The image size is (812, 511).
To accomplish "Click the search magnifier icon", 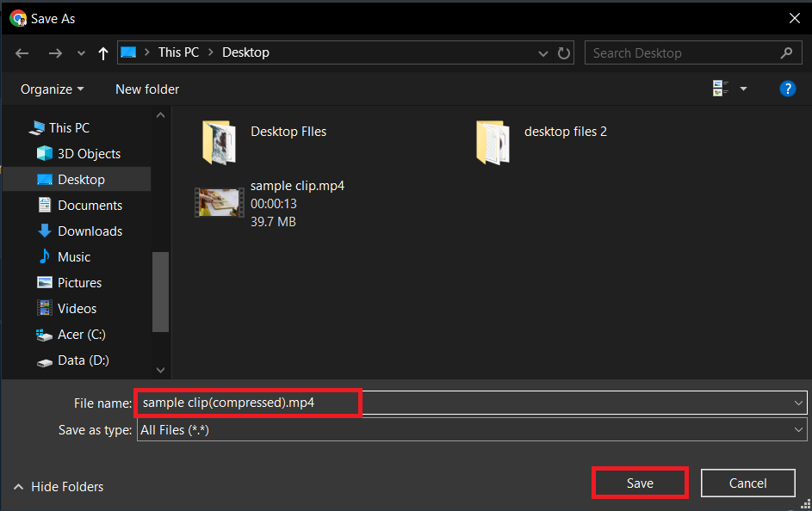I will [786, 52].
